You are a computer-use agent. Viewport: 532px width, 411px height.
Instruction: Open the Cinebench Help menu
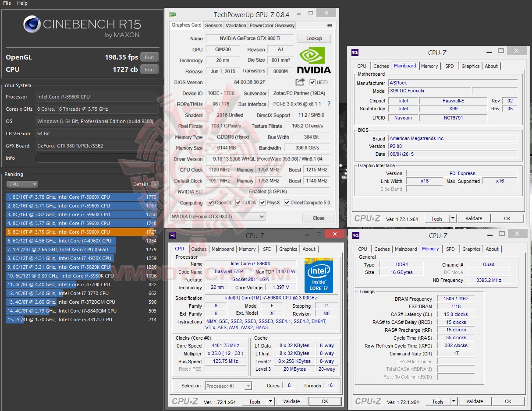[x=22, y=3]
